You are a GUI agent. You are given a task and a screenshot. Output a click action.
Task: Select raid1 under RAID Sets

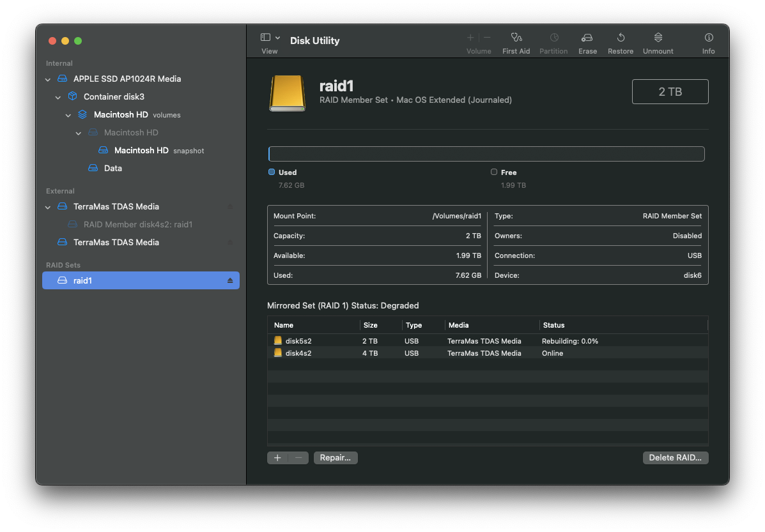141,280
